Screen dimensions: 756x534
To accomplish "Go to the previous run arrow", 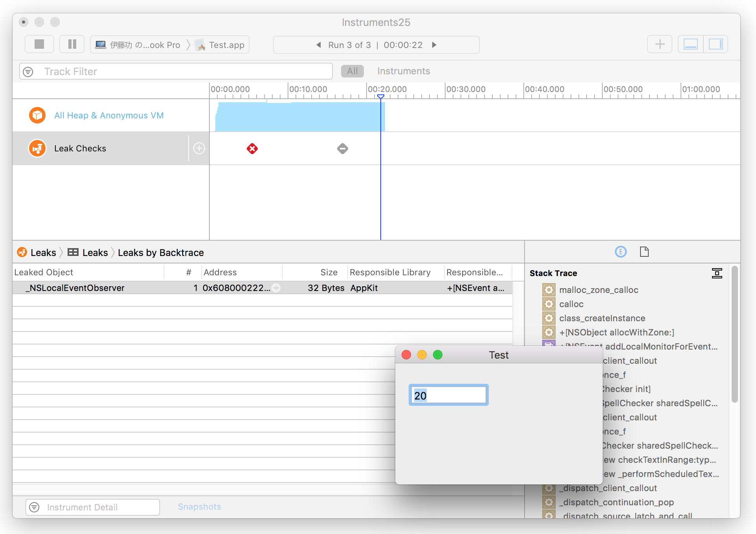I will (319, 45).
